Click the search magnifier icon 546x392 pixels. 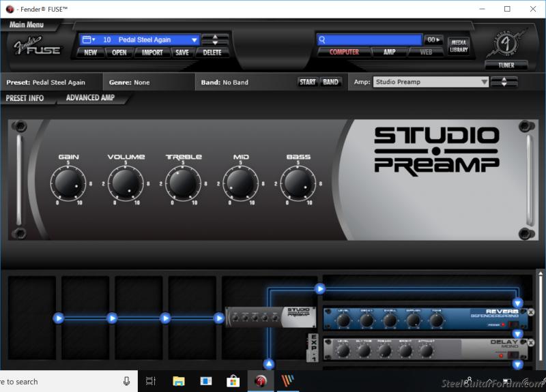click(322, 40)
